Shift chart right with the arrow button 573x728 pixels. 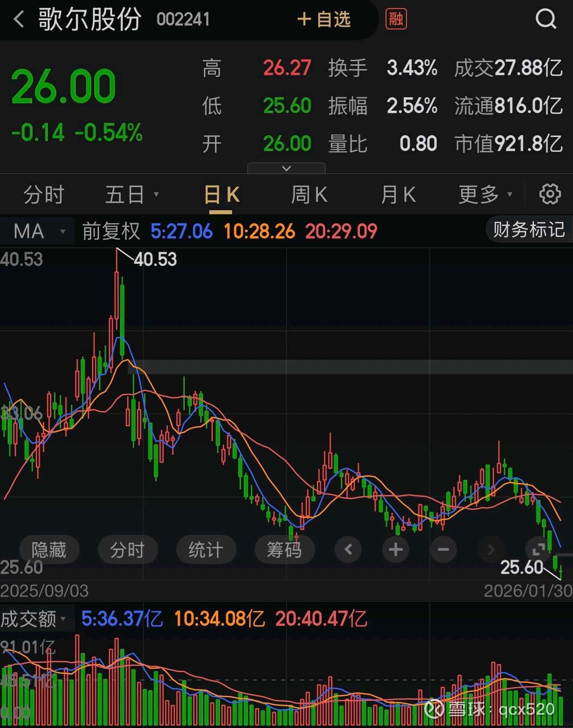pos(491,549)
